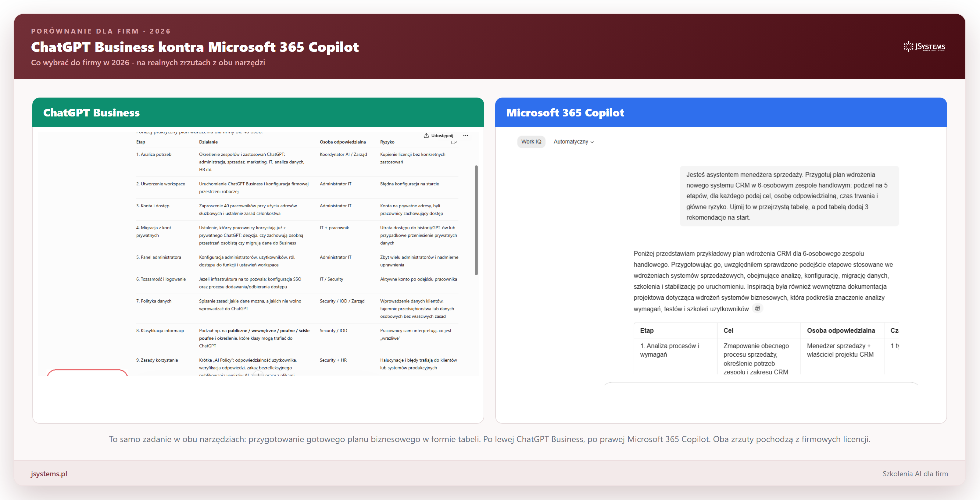Open the three-dots more options menu
The height and width of the screenshot is (500, 980).
tap(466, 135)
